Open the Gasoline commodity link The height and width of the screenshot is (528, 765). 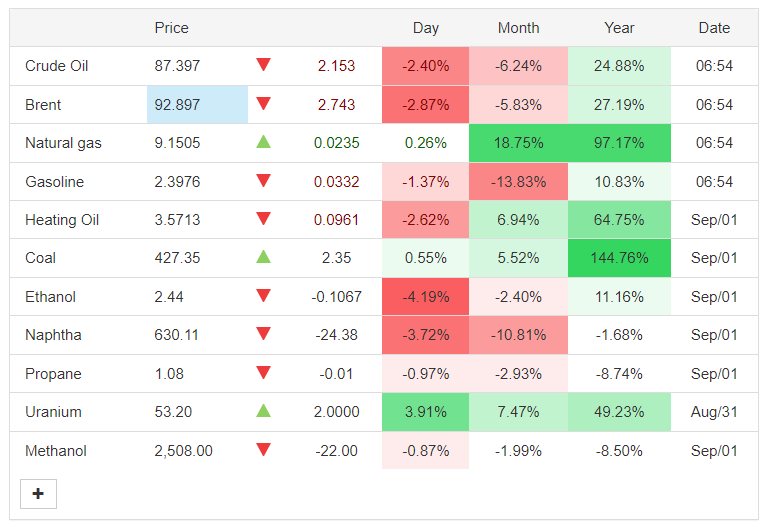(55, 182)
